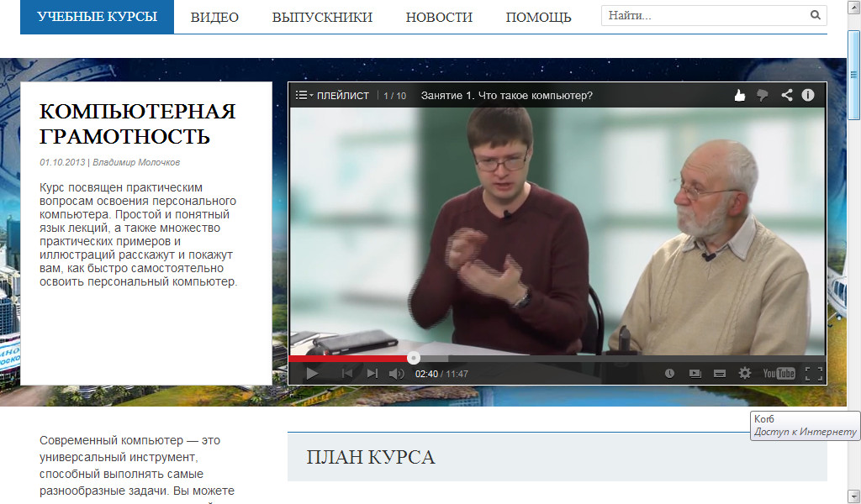Click the pop-out player icon

696,372
